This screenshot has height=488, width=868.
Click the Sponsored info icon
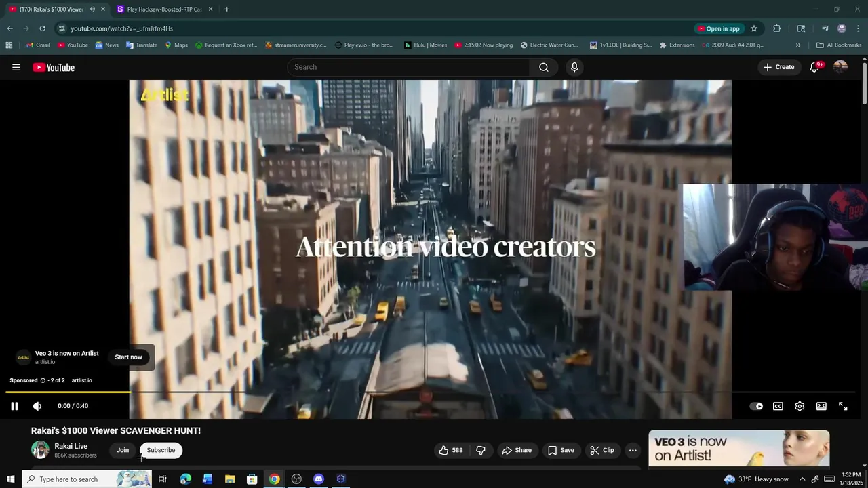pyautogui.click(x=43, y=380)
